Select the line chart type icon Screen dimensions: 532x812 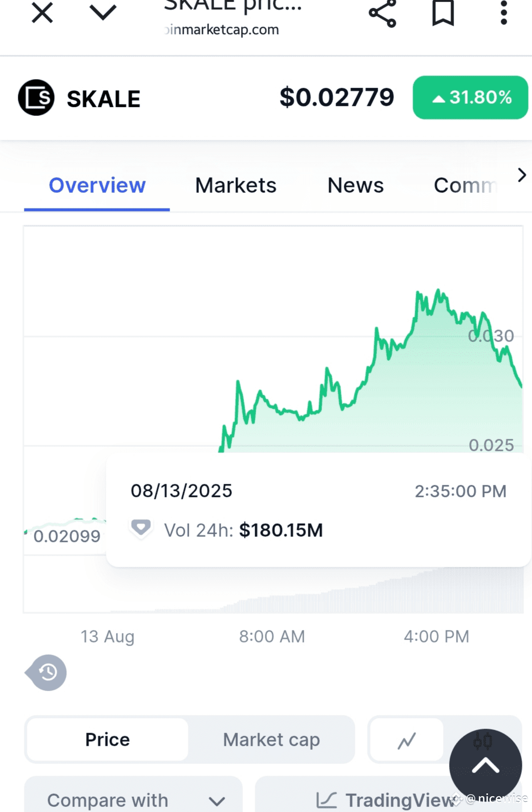point(406,741)
